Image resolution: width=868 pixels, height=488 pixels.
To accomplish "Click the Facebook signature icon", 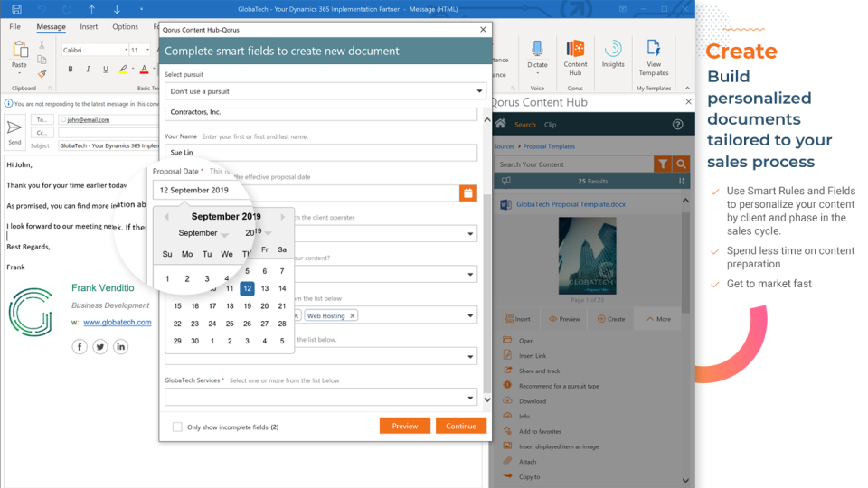I will [x=80, y=347].
